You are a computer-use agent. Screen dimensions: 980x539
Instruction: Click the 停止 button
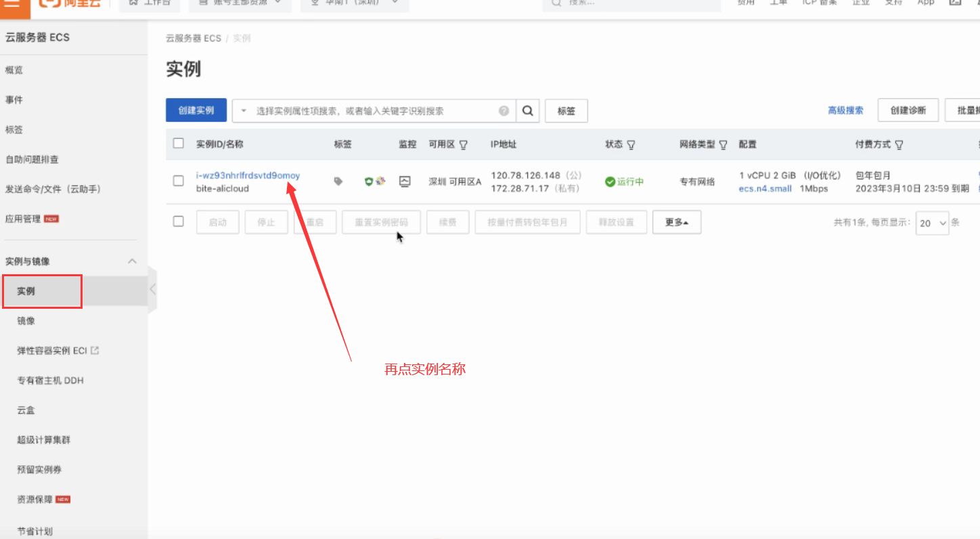pos(267,222)
